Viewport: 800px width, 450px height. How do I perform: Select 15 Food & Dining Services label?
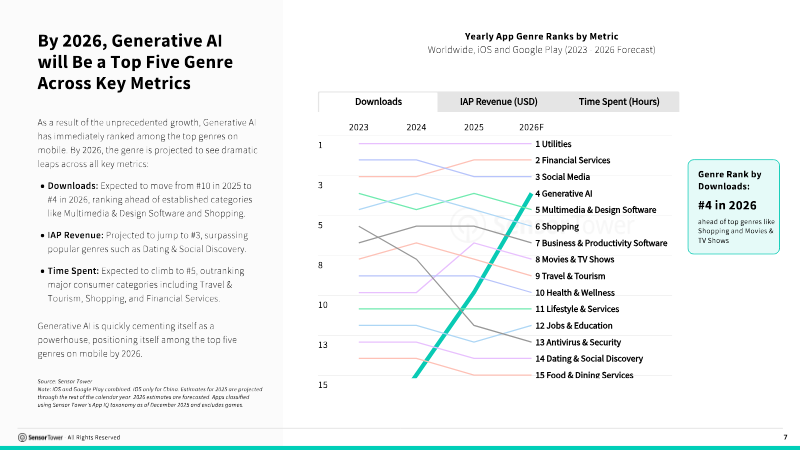(x=584, y=375)
